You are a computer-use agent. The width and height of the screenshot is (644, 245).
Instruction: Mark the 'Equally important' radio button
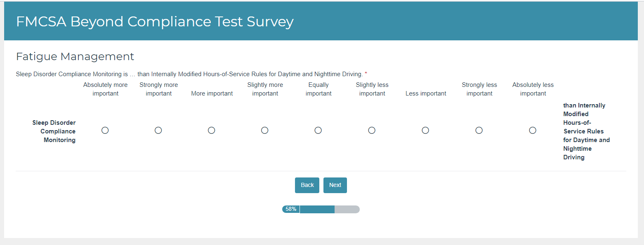tap(318, 130)
